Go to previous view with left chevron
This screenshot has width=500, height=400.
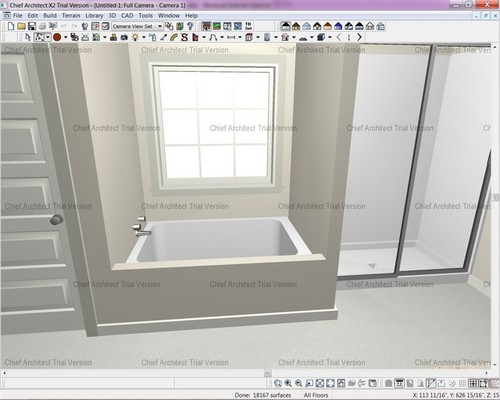[x=339, y=37]
